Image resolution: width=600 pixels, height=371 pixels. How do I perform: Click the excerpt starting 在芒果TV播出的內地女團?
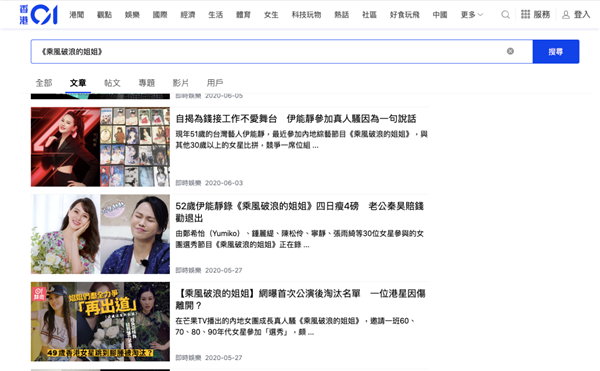295,326
